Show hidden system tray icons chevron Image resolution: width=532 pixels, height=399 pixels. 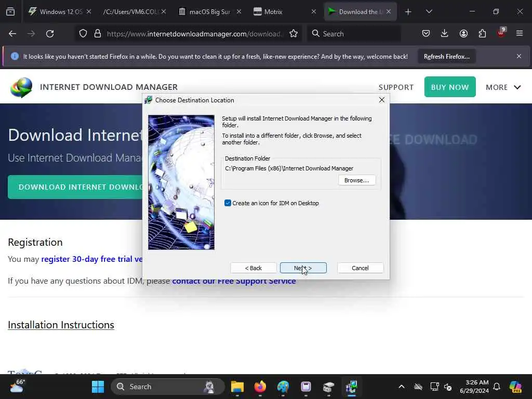pyautogui.click(x=402, y=387)
